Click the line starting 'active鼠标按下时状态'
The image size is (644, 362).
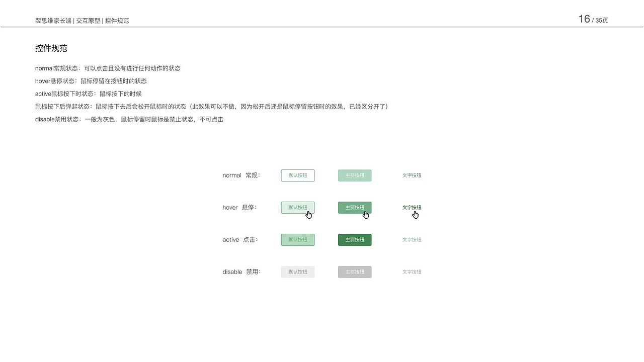coord(89,94)
